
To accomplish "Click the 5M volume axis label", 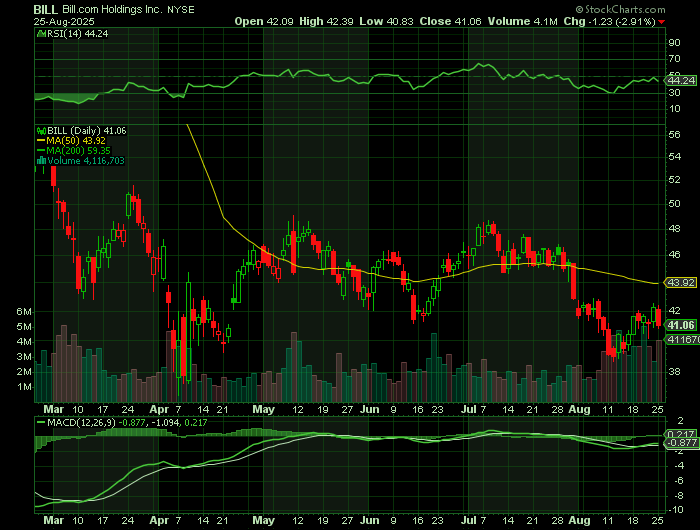I will [x=24, y=327].
